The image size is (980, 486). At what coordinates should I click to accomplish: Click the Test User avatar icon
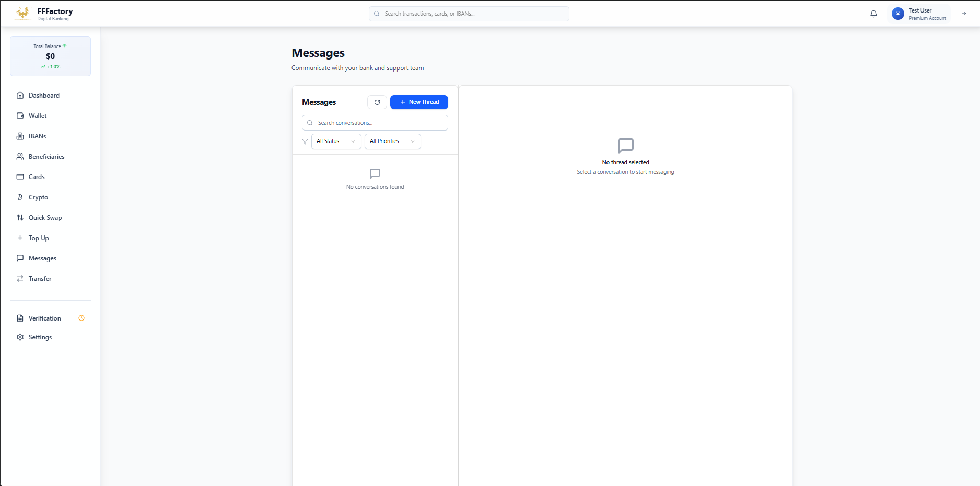tap(897, 14)
